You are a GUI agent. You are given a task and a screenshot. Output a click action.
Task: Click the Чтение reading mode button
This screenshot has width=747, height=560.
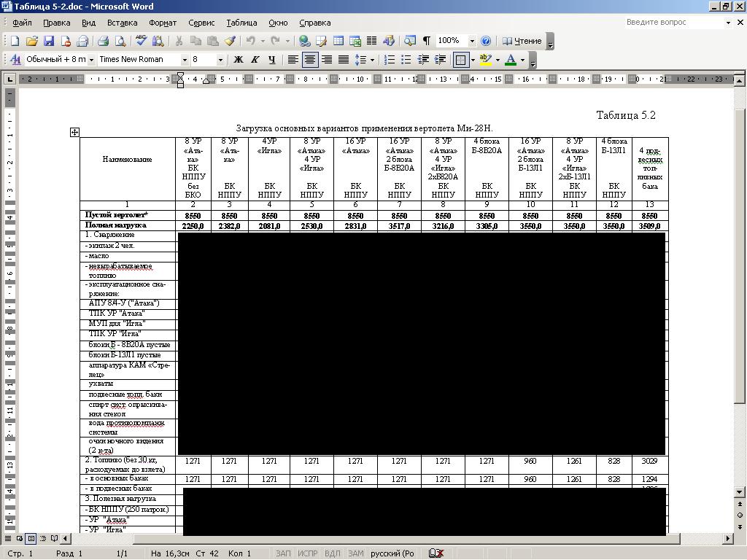[522, 41]
